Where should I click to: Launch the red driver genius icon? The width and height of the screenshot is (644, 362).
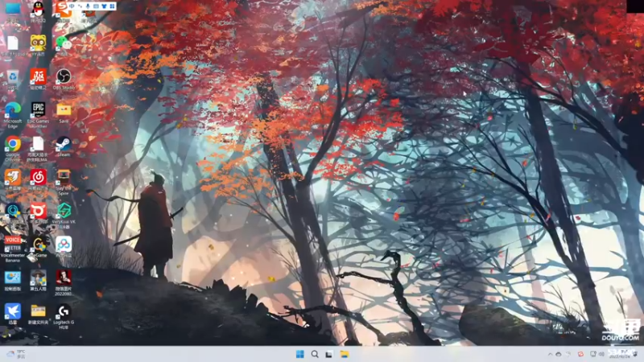point(38,77)
